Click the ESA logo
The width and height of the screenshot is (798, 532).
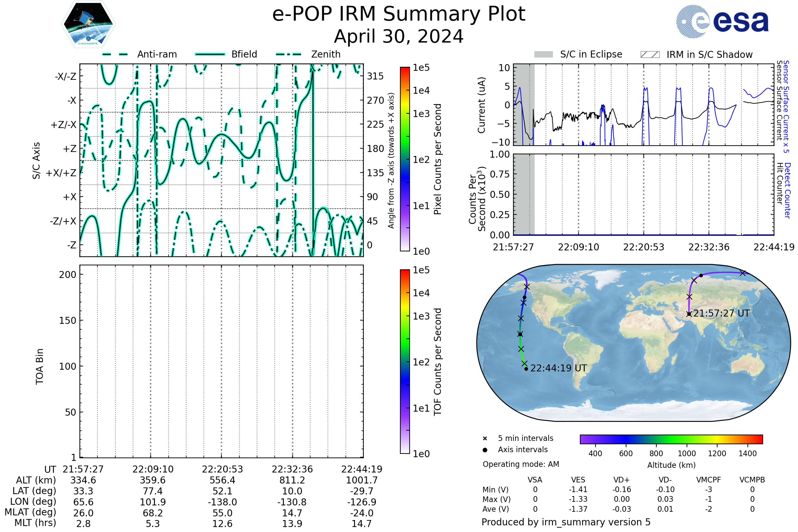point(722,21)
